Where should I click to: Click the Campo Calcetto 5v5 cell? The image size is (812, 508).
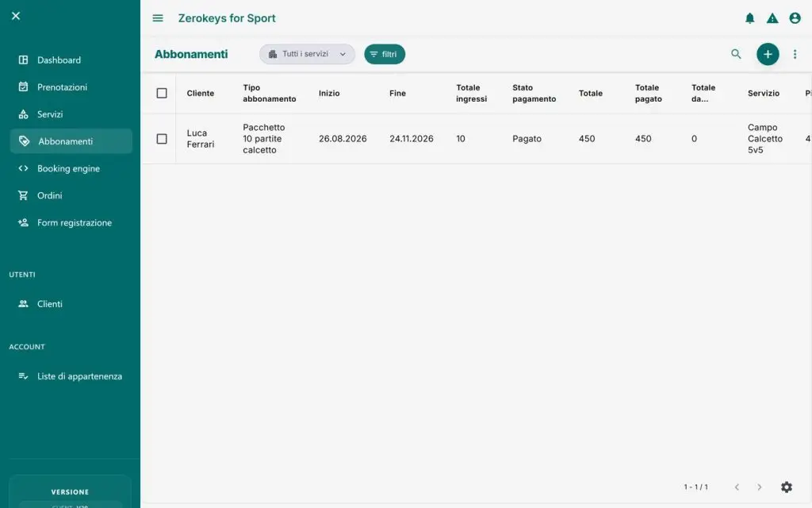[765, 139]
